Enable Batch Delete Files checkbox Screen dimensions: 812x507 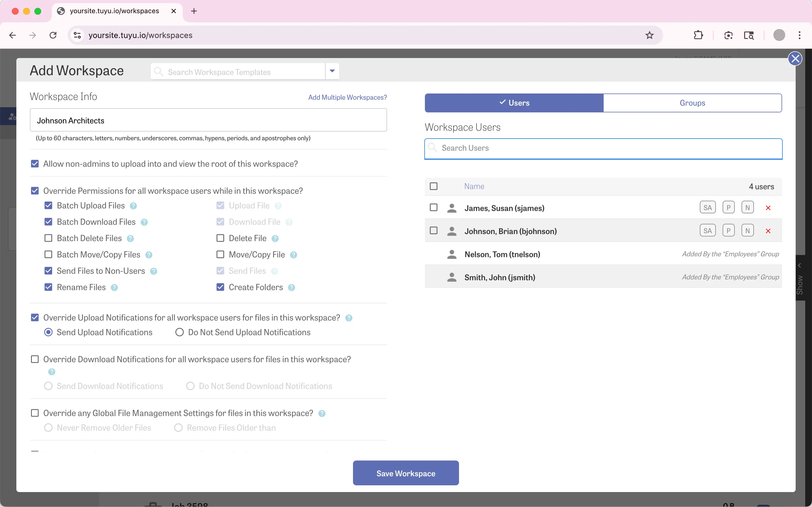(48, 238)
